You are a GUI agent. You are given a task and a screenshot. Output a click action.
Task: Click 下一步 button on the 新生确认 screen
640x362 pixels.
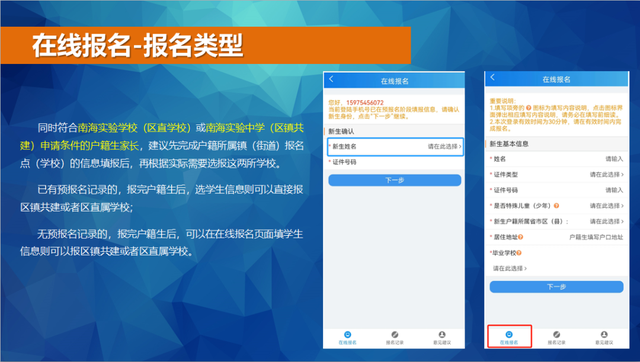pos(395,180)
